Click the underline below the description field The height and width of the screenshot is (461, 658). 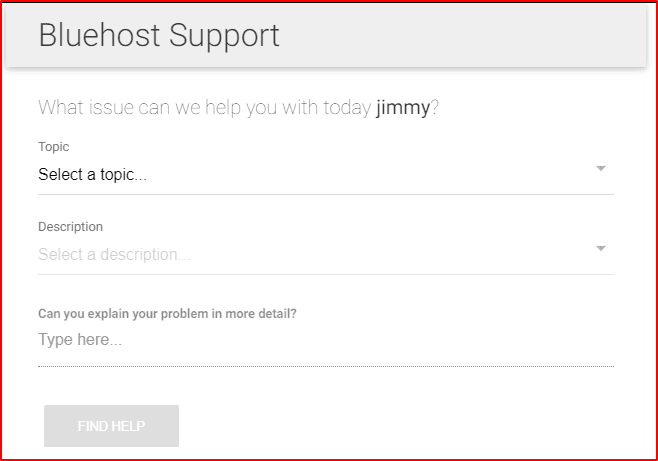tap(325, 274)
